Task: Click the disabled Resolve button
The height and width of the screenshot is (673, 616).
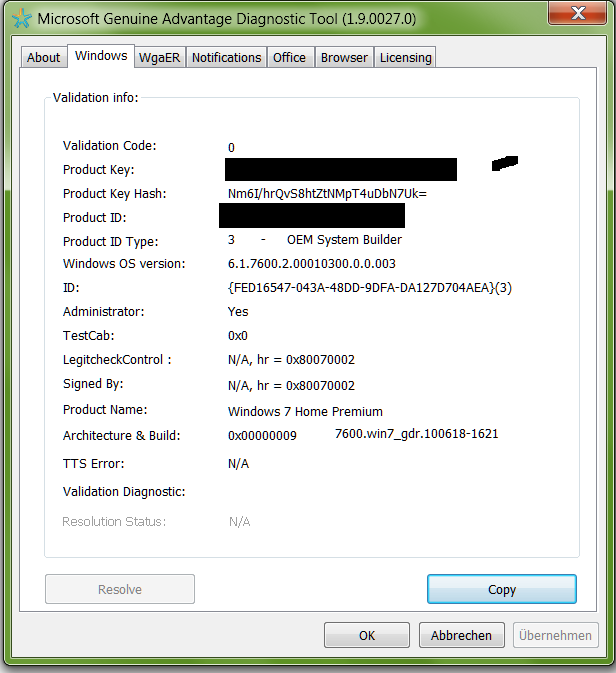Action: [x=120, y=589]
